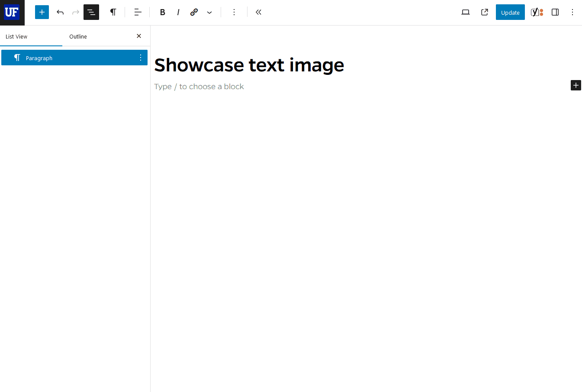
Task: Open the Yoast SEO panel
Action: [537, 12]
